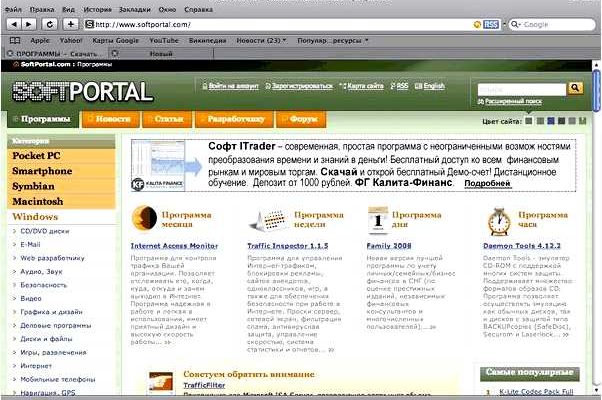The image size is (602, 400).
Task: Click the site search magnifier button
Action: 576,89
